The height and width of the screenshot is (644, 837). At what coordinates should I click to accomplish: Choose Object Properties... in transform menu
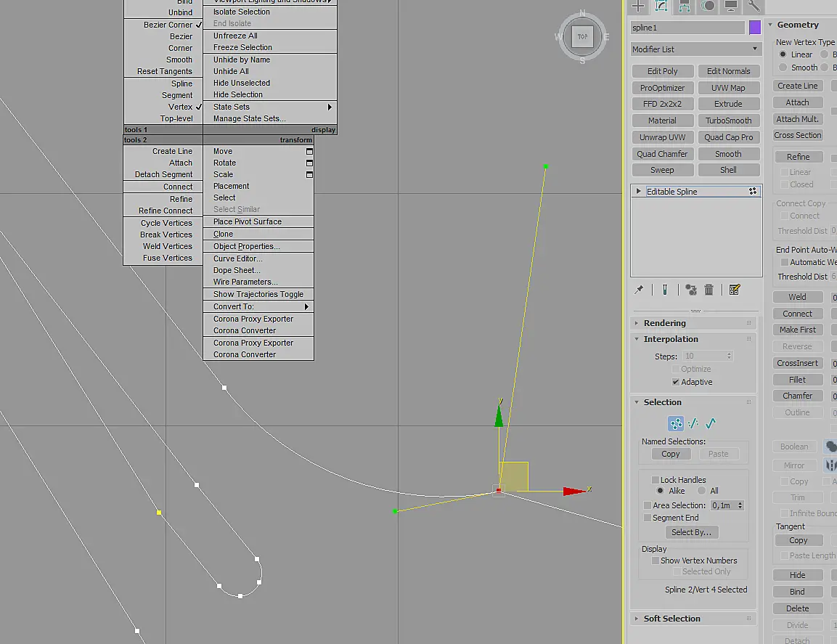point(258,246)
